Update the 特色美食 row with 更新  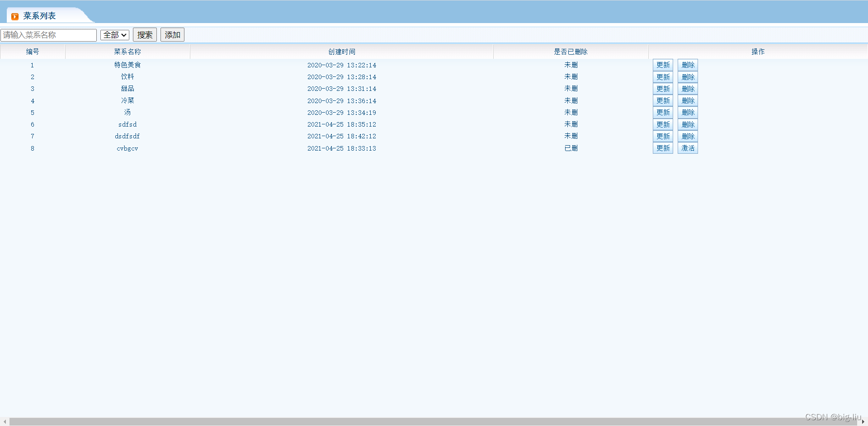click(x=663, y=65)
